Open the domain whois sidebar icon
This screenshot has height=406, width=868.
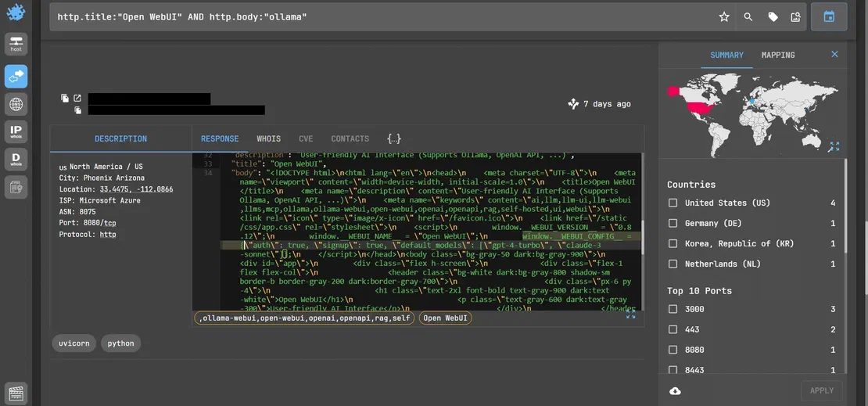click(x=16, y=159)
